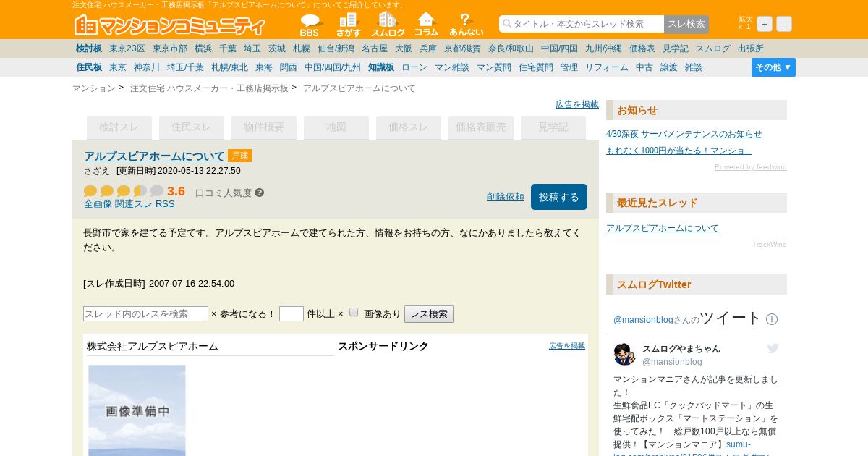Click the 3.6 star rating bubbles
The width and height of the screenshot is (868, 456).
click(x=124, y=191)
